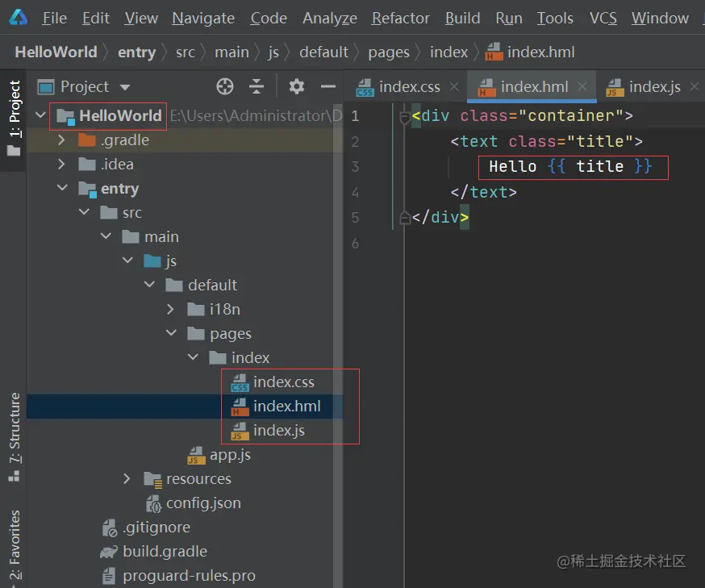Click the DevEco Studio logo icon

point(18,18)
